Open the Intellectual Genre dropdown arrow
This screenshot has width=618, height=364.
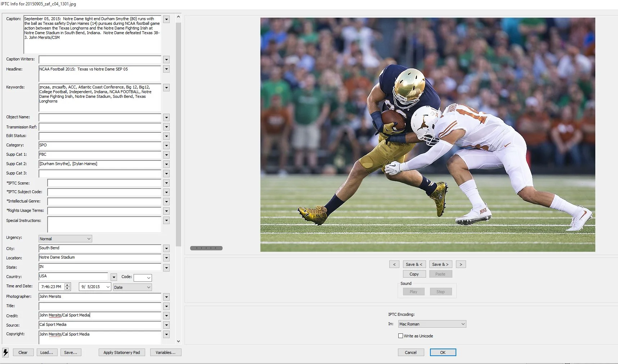tap(166, 202)
